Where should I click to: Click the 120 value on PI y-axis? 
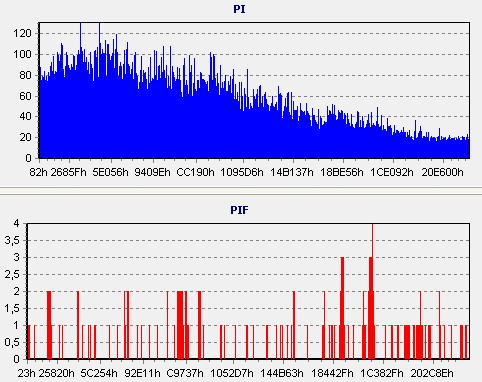tap(22, 33)
